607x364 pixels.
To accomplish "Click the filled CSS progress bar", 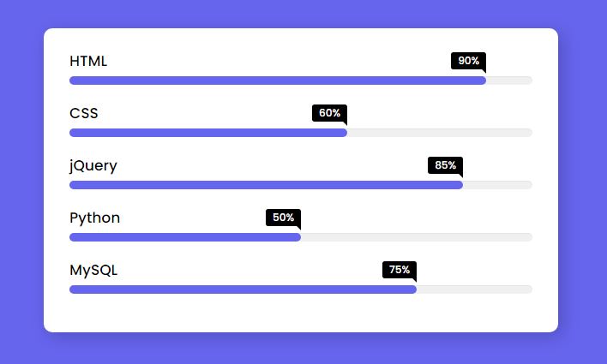I will coord(208,133).
